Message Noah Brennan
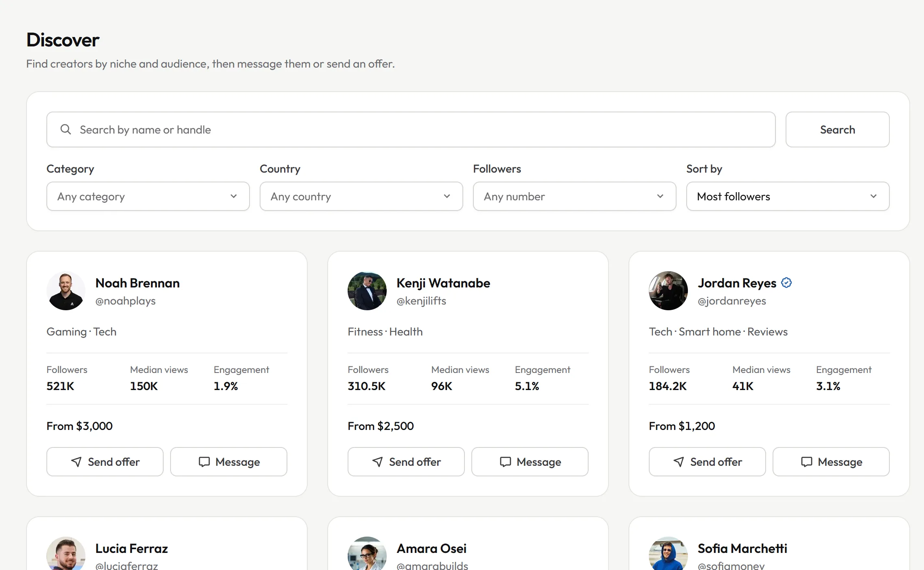Image resolution: width=924 pixels, height=570 pixels. tap(229, 462)
